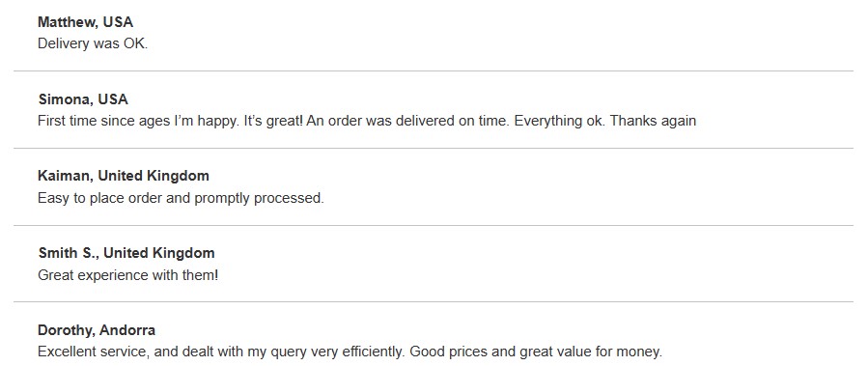This screenshot has height=366, width=868.
Task: Click the divider below Kaiman's review
Action: [434, 225]
